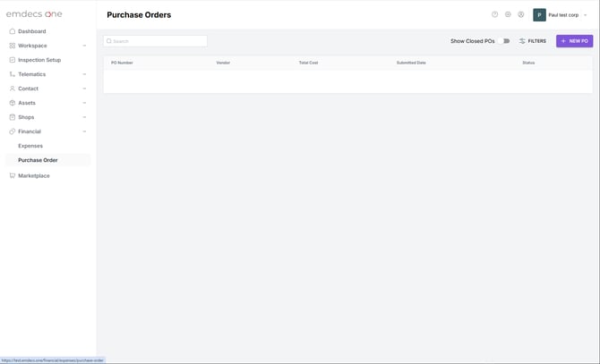The image size is (600, 364).
Task: Click the middle circular icon in header
Action: (x=508, y=14)
